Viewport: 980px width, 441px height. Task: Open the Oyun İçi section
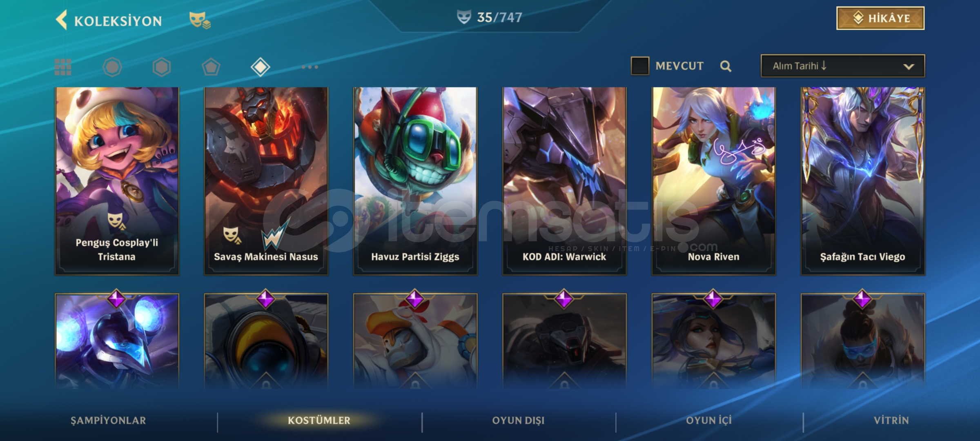tap(709, 421)
